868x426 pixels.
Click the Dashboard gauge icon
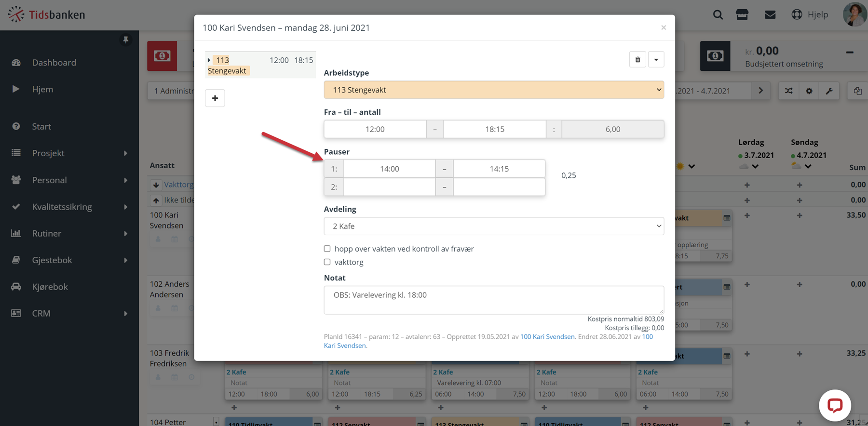(16, 63)
